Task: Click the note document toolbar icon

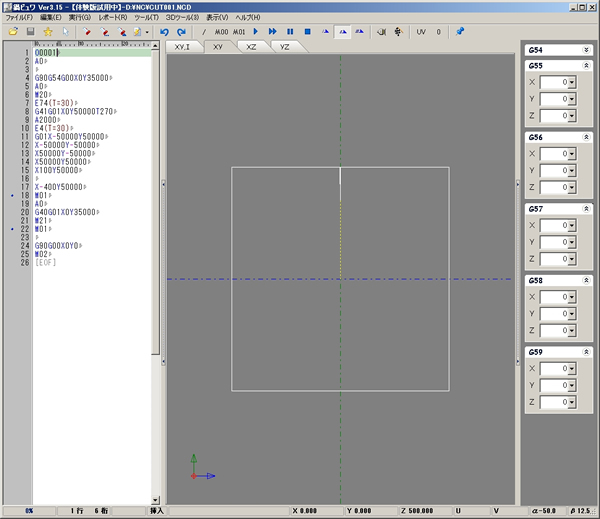Action: click(x=137, y=32)
